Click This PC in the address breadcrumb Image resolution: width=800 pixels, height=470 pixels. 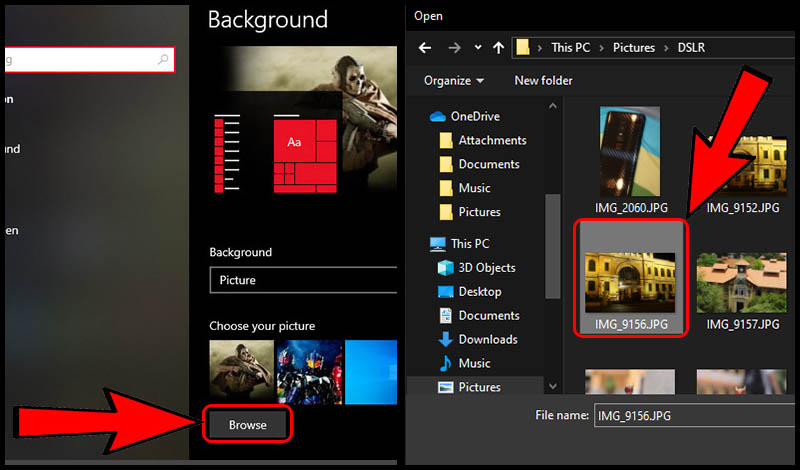click(570, 47)
